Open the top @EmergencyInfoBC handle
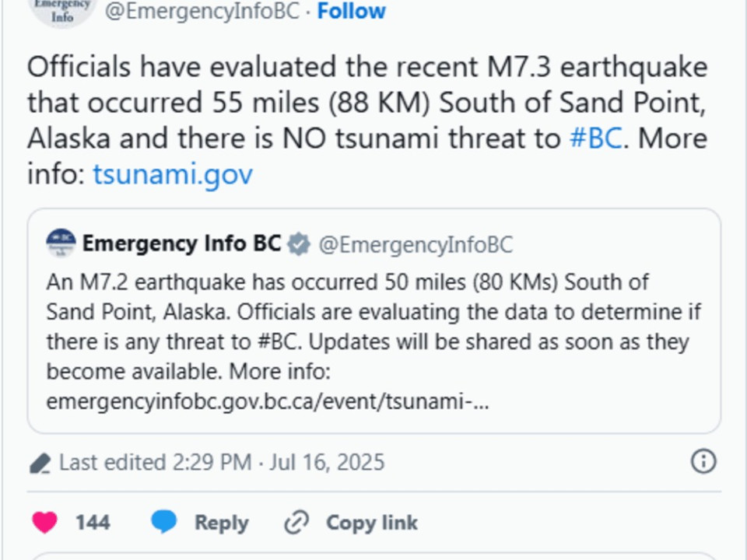Viewport: 747px width, 560px height. pyautogui.click(x=202, y=12)
